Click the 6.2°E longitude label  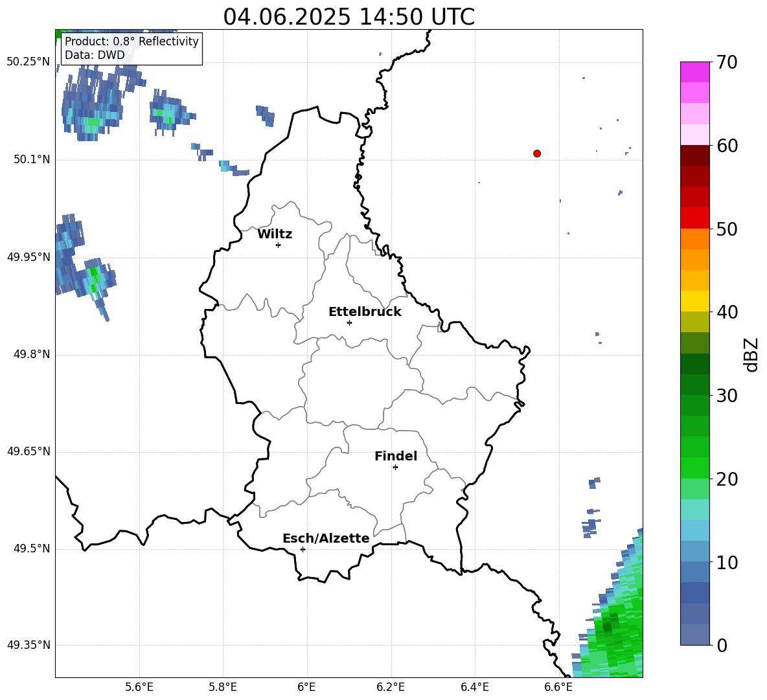point(391,687)
